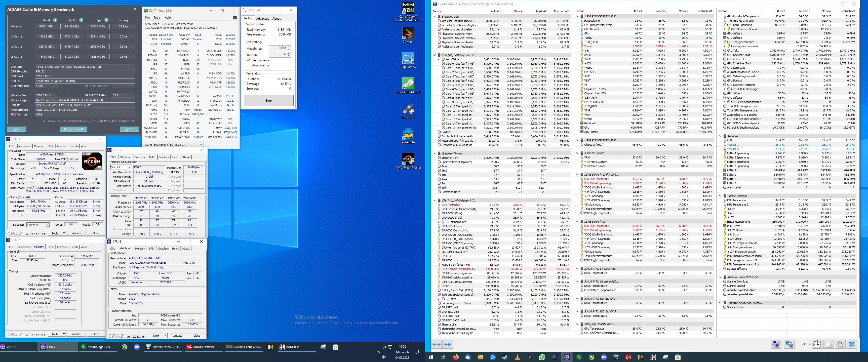Open VLC media player taskbar icon
The width and height of the screenshot is (868, 362).
(518, 357)
